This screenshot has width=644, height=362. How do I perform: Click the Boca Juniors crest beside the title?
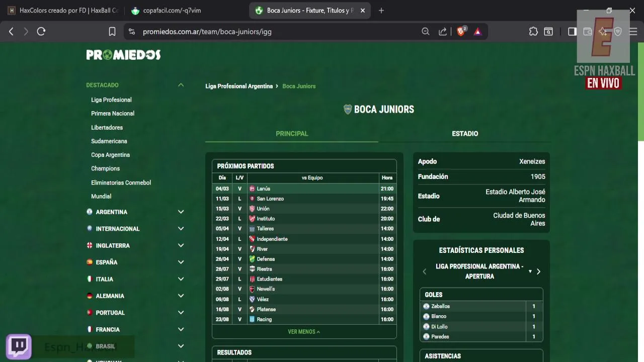348,109
